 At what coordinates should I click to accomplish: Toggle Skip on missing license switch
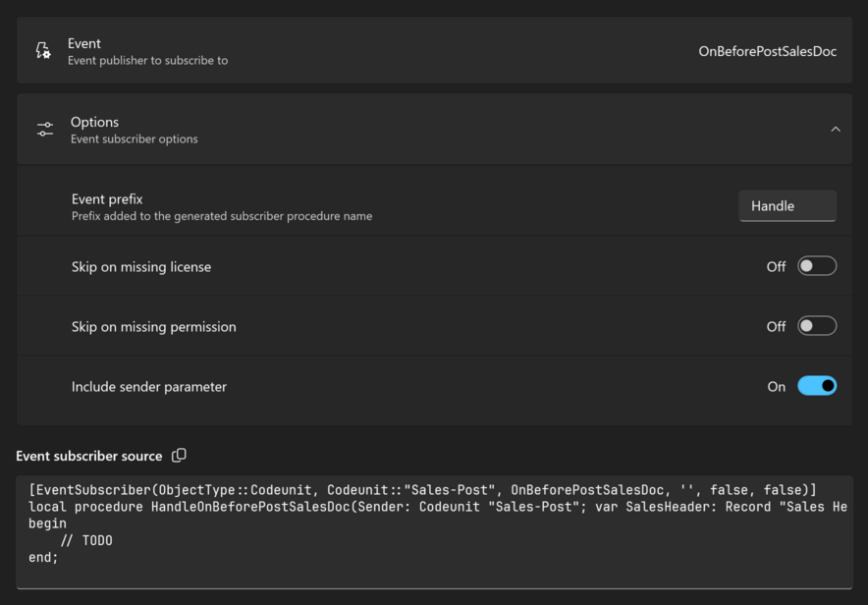point(817,266)
